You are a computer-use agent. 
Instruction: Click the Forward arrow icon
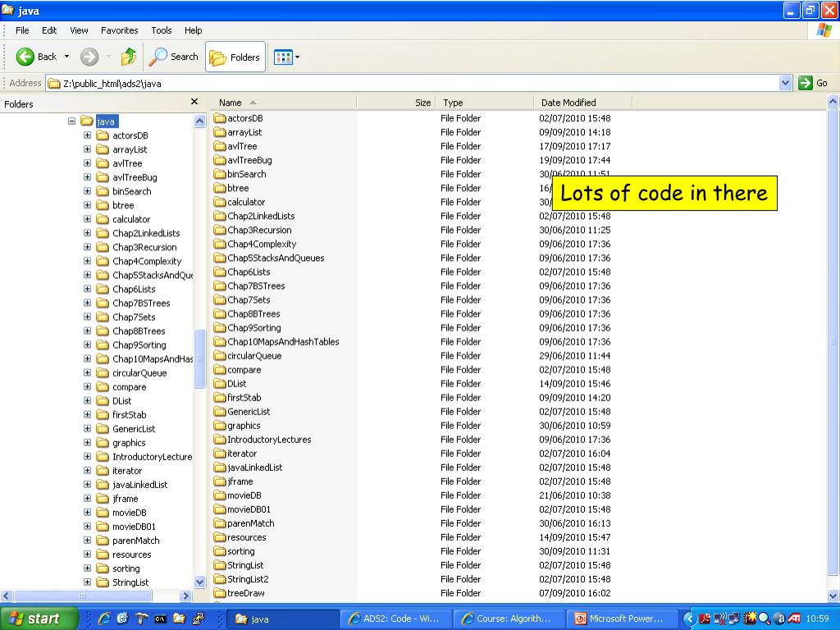click(89, 57)
